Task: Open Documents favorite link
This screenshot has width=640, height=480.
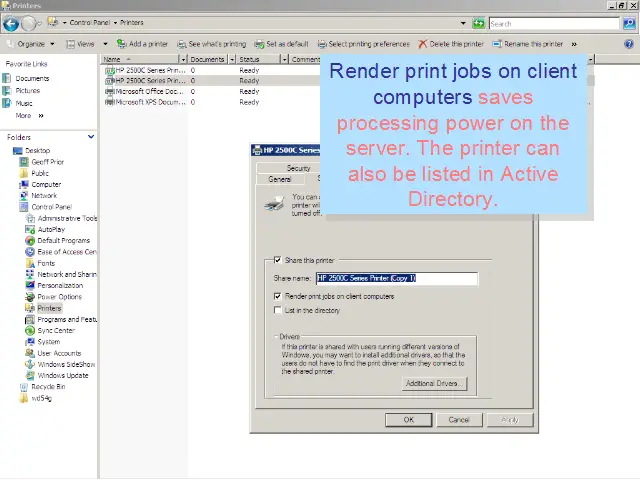Action: (26, 78)
